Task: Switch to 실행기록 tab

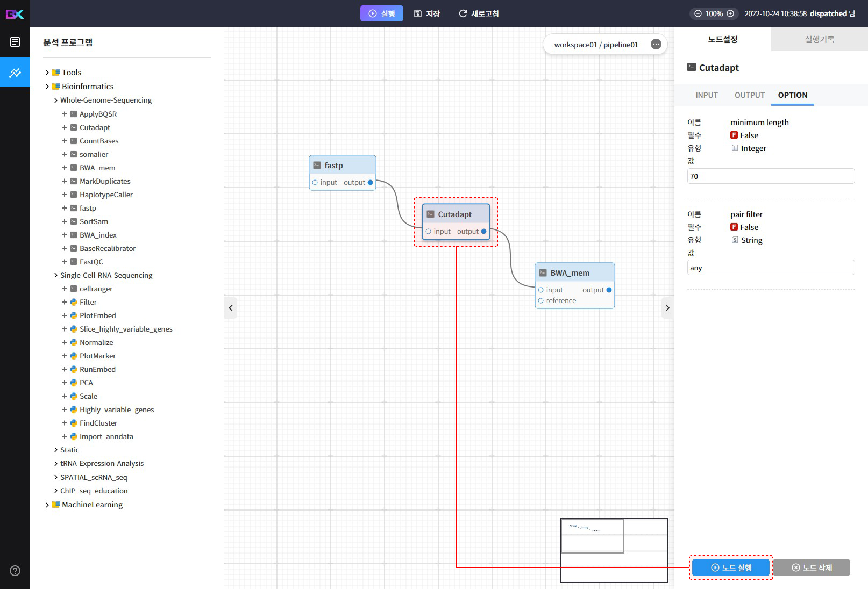Action: point(820,39)
